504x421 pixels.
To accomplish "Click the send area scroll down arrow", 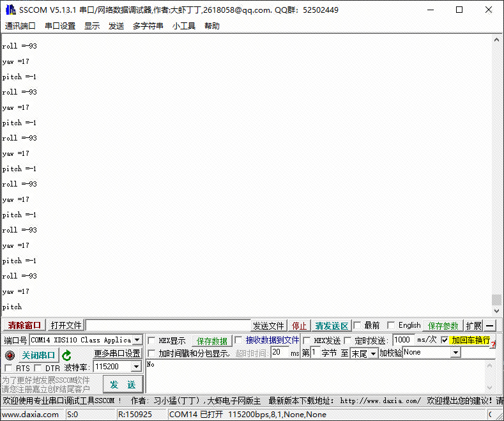I will tap(489, 388).
